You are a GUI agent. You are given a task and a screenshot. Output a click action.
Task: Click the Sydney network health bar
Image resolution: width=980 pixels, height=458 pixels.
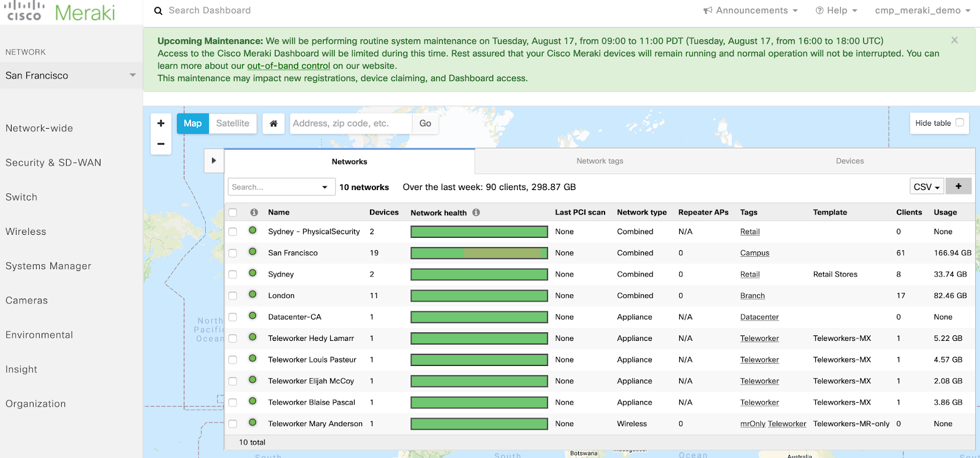[479, 275]
